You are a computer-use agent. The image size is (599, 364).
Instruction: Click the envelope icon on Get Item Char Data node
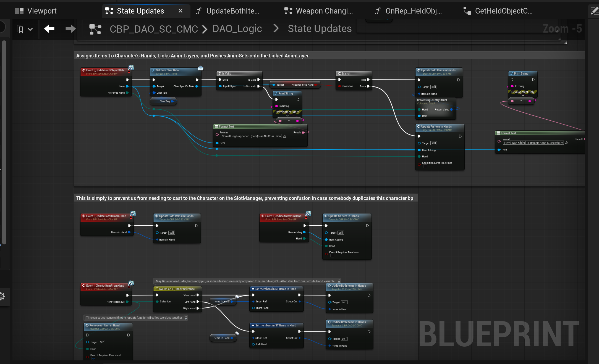click(x=201, y=68)
